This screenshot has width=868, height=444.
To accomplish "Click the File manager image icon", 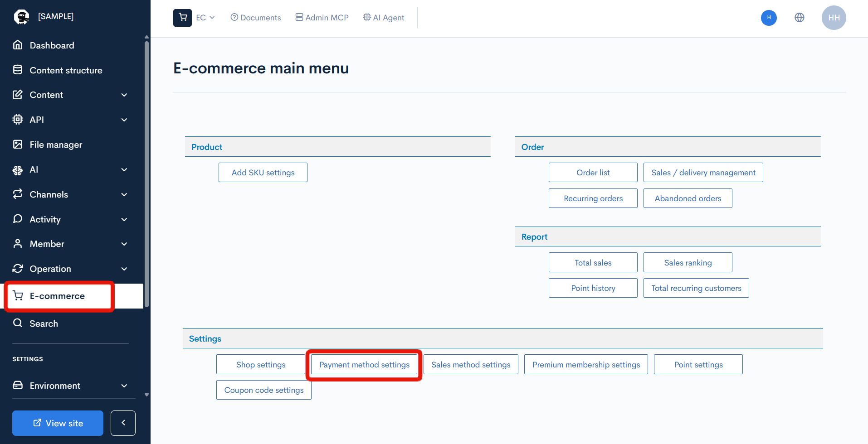I will (x=18, y=144).
